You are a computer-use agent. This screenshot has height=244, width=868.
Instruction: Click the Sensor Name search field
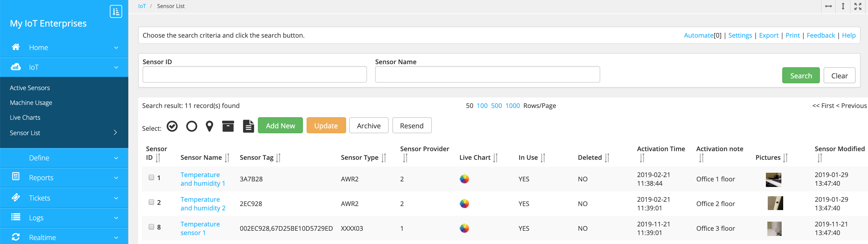(x=487, y=74)
